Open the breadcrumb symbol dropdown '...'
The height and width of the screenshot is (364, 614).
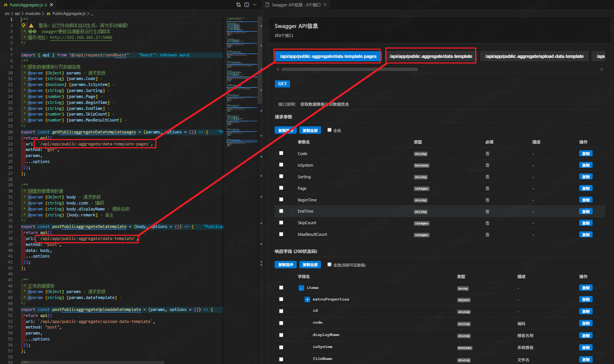point(92,13)
